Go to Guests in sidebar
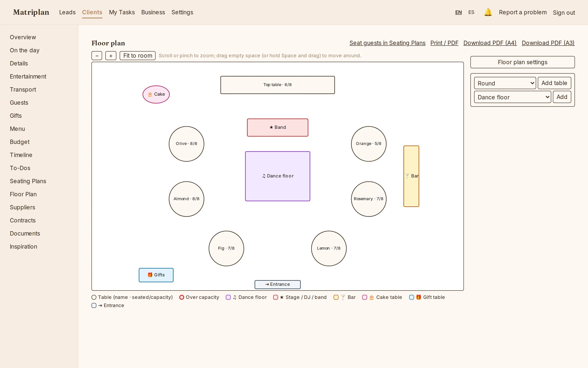The width and height of the screenshot is (588, 368). [x=19, y=103]
